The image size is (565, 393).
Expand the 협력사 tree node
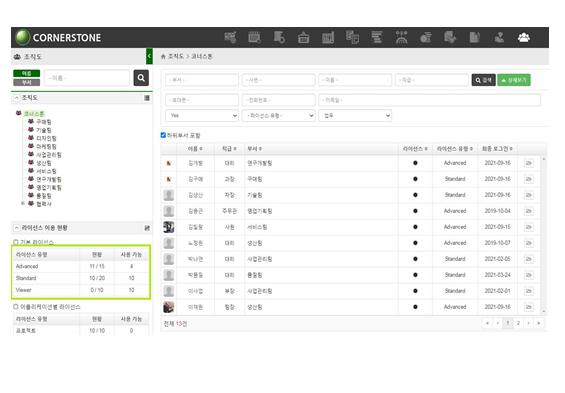tap(23, 204)
